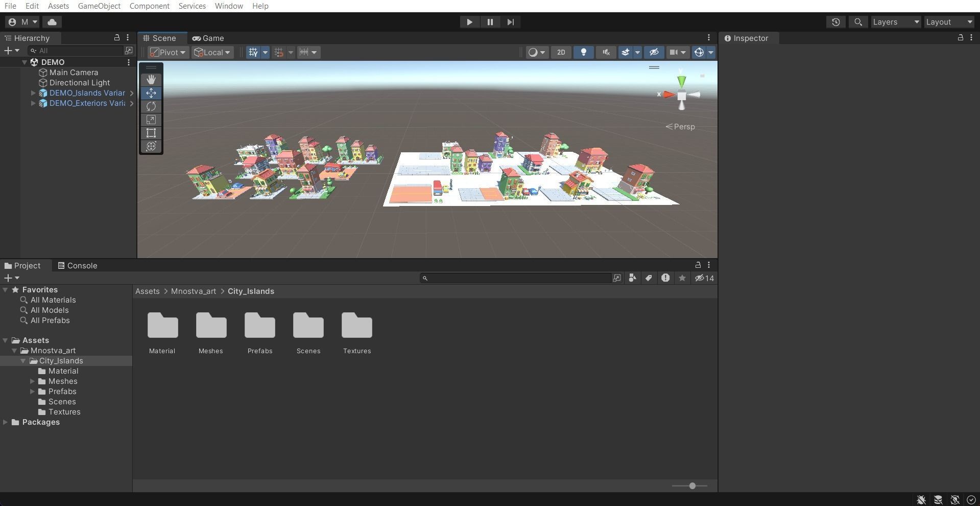980x506 pixels.
Task: Click the search by import log type icon
Action: [x=665, y=278]
